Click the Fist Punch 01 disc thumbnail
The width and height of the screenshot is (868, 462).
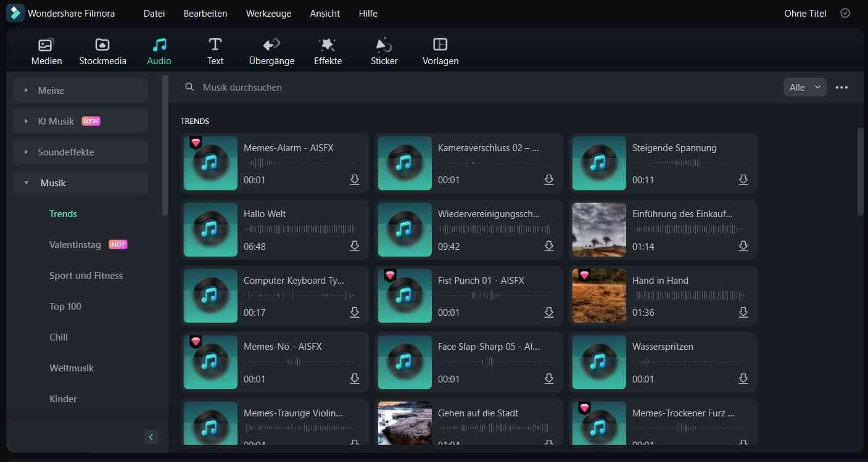tap(405, 296)
